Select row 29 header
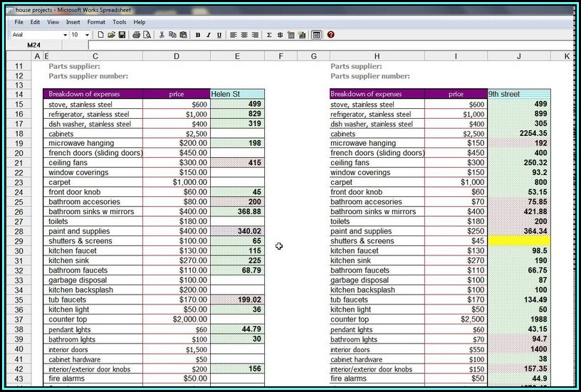This screenshot has height=392, width=581. [x=19, y=241]
